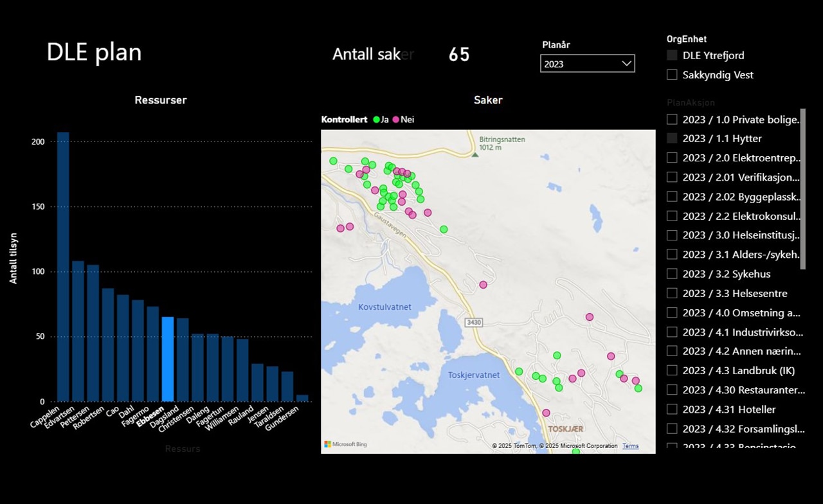Enable the 2023 / 4.31 Hoteller filter
Screen dimensions: 823x504
click(x=672, y=410)
